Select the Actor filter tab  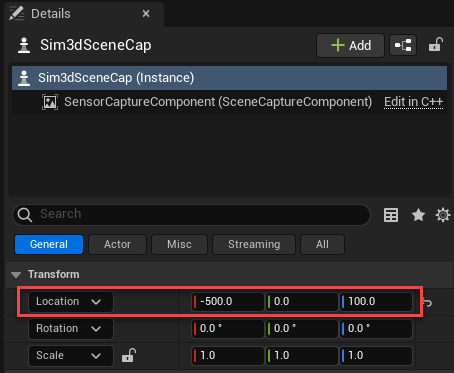pyautogui.click(x=117, y=244)
